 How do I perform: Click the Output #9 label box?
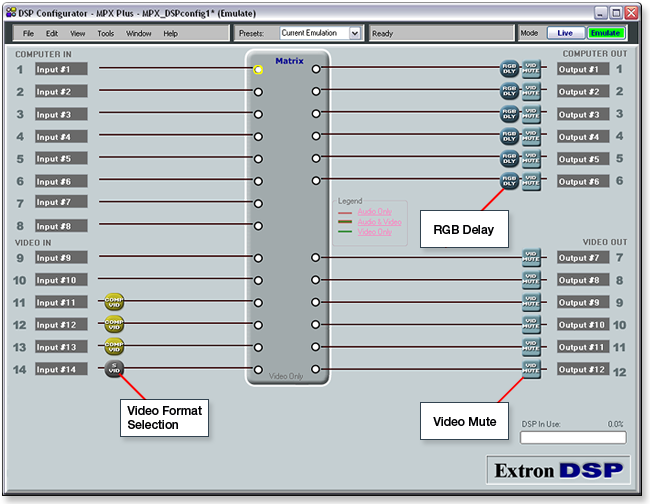point(580,302)
